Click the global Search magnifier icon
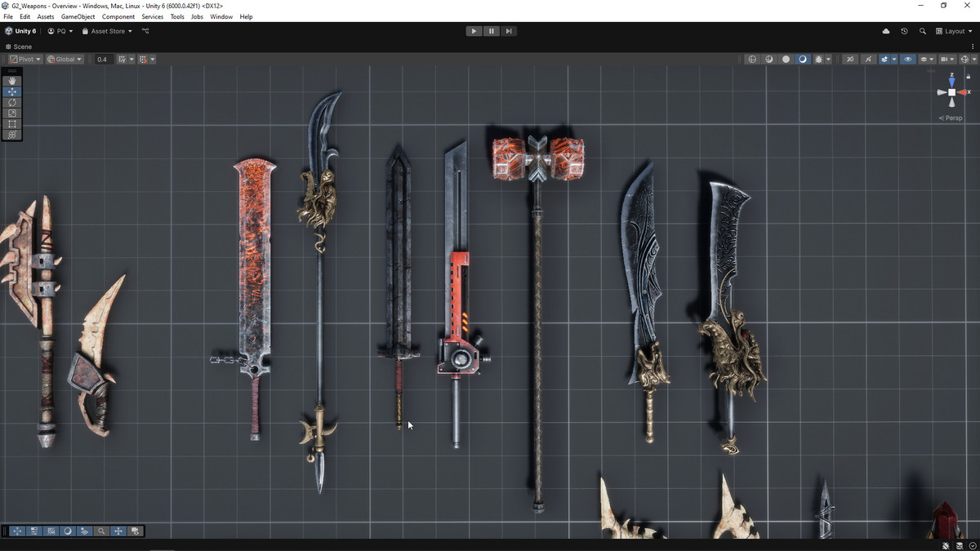Screen dimensions: 980x551 point(923,31)
